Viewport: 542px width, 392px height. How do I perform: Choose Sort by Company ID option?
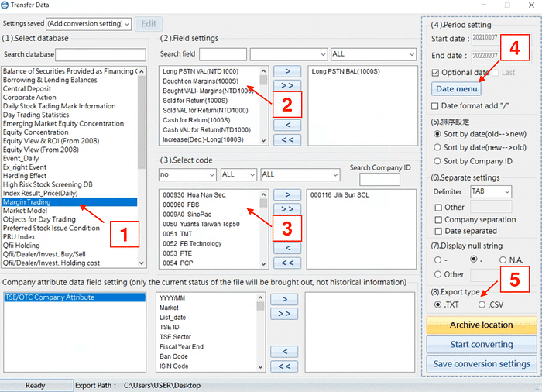point(439,161)
